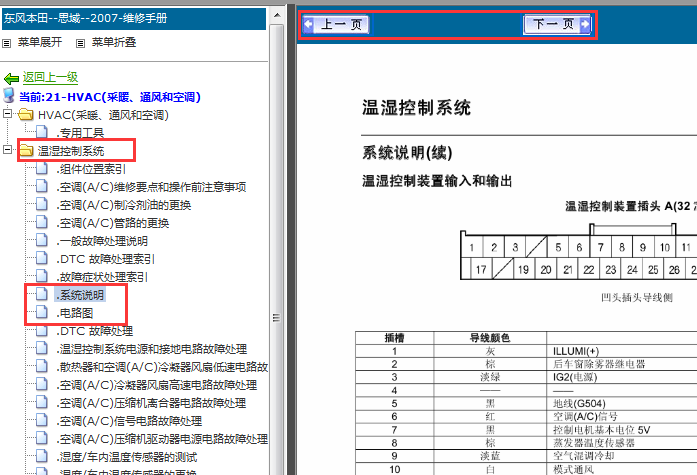Image resolution: width=697 pixels, height=475 pixels.
Task: Click the page icon beside .DTC 故障处理
Action: pyautogui.click(x=42, y=330)
